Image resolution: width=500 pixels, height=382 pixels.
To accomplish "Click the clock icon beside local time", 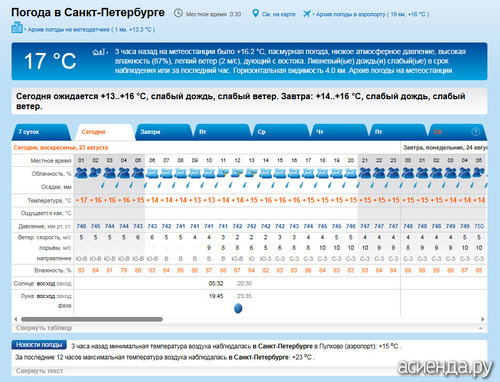I will click(179, 13).
